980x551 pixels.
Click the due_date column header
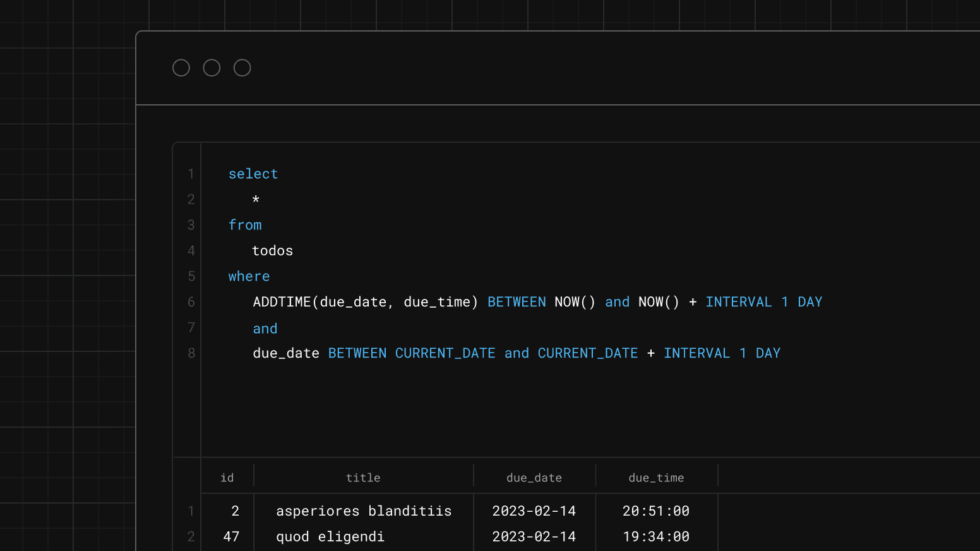click(534, 478)
